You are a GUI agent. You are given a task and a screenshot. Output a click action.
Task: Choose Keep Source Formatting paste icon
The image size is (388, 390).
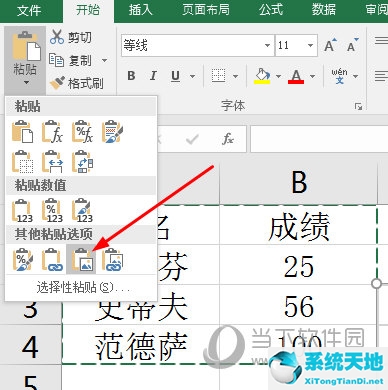coord(112,132)
